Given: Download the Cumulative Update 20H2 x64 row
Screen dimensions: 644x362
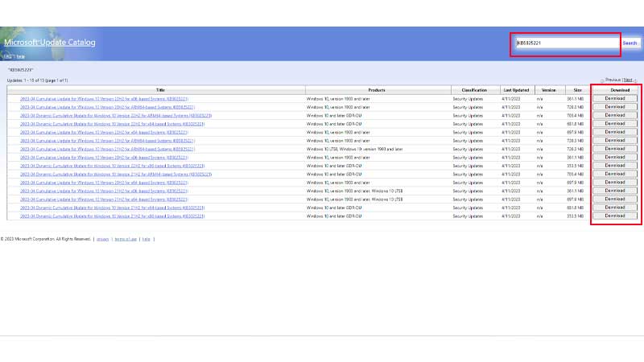Looking at the screenshot, I should coord(615,183).
